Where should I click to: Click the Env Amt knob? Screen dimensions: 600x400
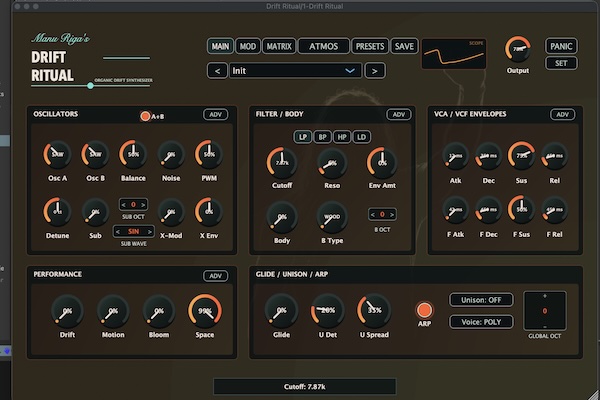(382, 163)
